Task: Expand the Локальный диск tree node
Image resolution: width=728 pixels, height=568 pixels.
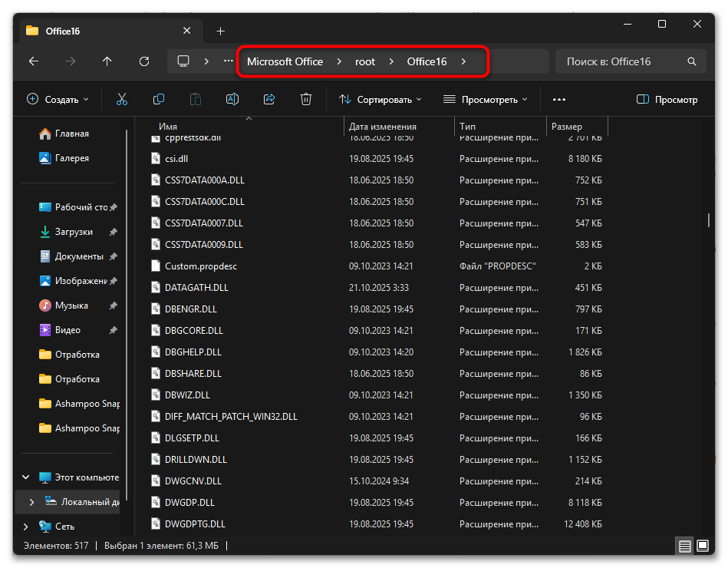Action: 31,502
